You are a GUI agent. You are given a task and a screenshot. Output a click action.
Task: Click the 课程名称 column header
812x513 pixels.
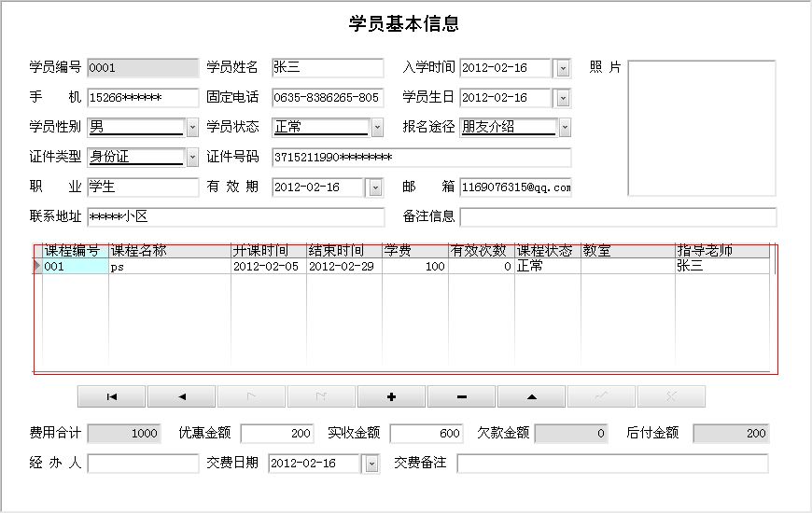pyautogui.click(x=169, y=251)
